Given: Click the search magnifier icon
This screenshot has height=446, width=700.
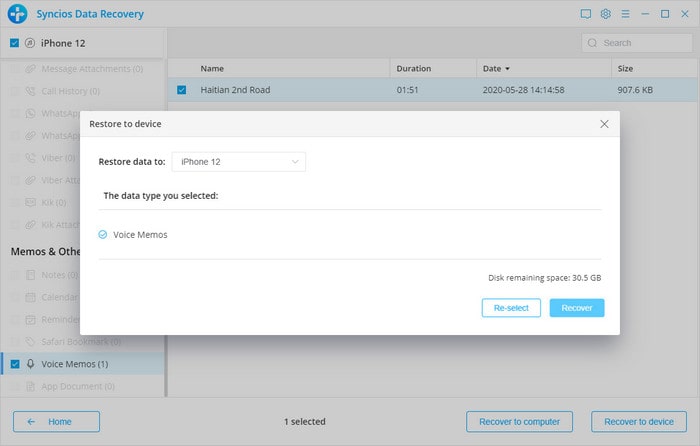Looking at the screenshot, I should click(x=592, y=43).
